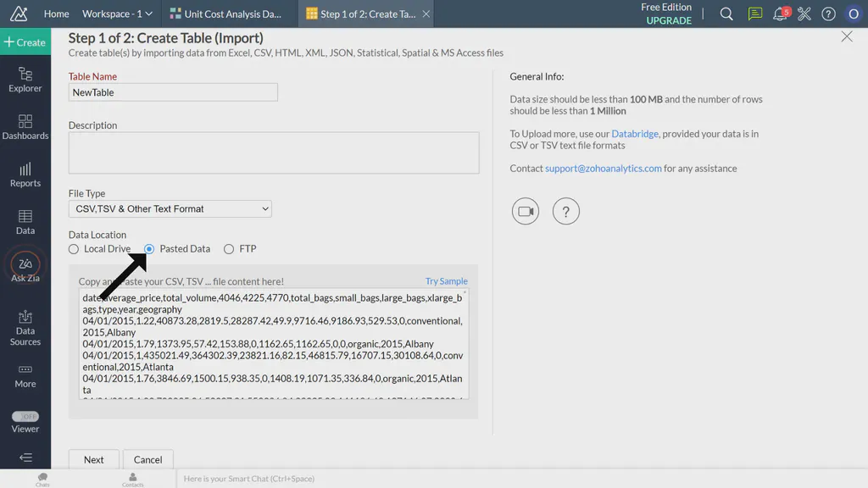The image size is (868, 488).
Task: Open the notifications bell
Action: click(x=780, y=14)
